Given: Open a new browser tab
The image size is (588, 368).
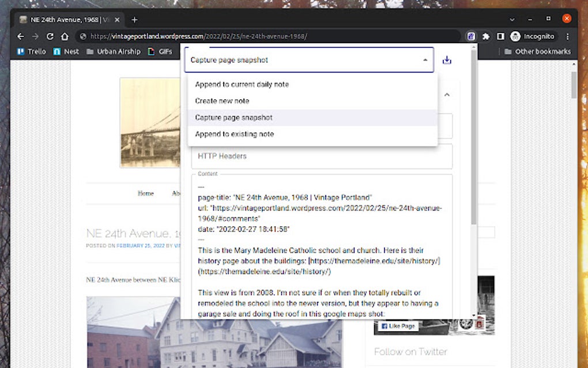Looking at the screenshot, I should pos(135,20).
